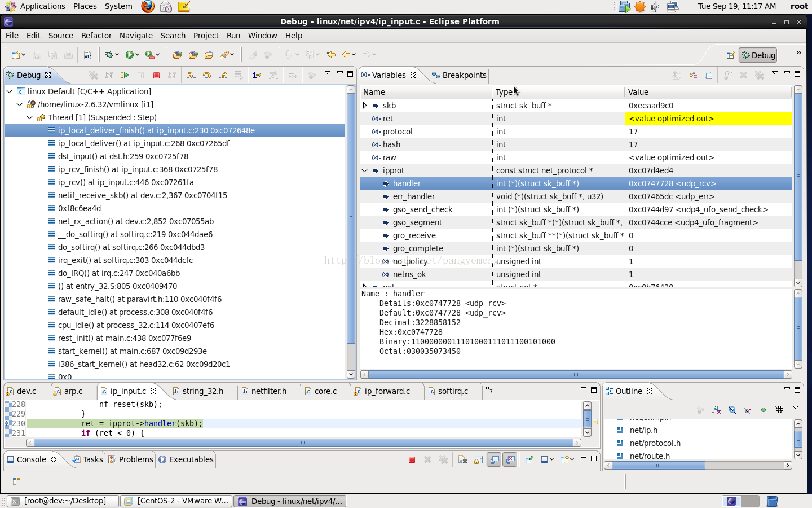Click the red Terminate button in Debug view
This screenshot has height=508, width=812.
157,75
